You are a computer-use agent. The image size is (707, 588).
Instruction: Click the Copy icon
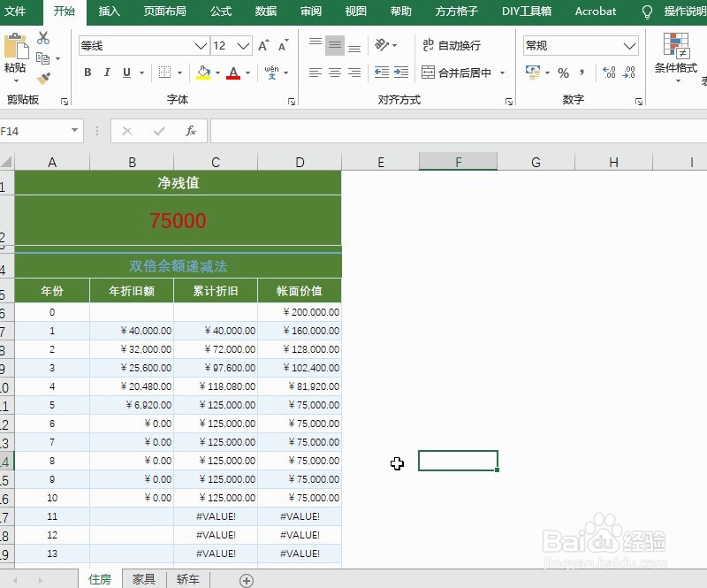click(43, 58)
